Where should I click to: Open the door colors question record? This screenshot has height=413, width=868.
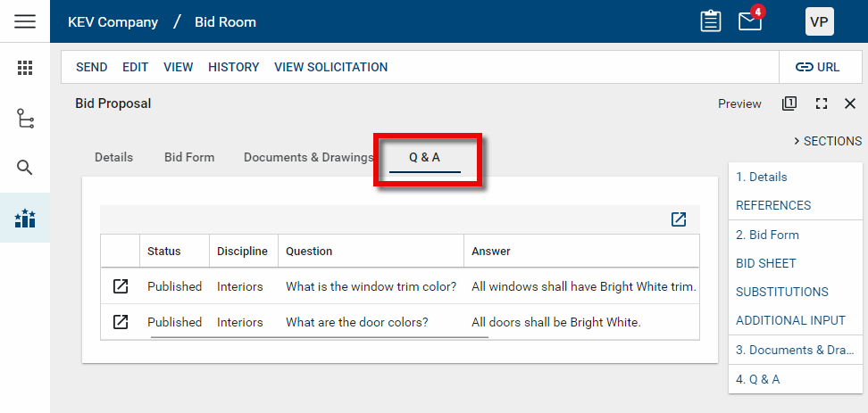120,322
